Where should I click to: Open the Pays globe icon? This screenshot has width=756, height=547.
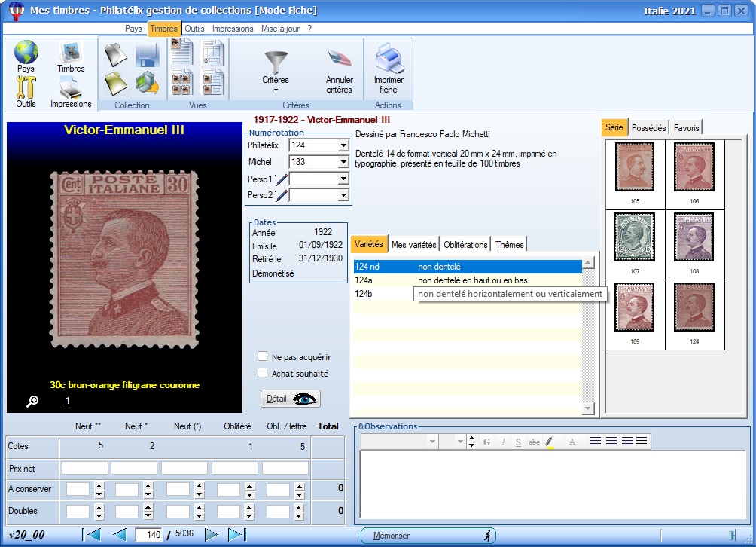point(26,52)
